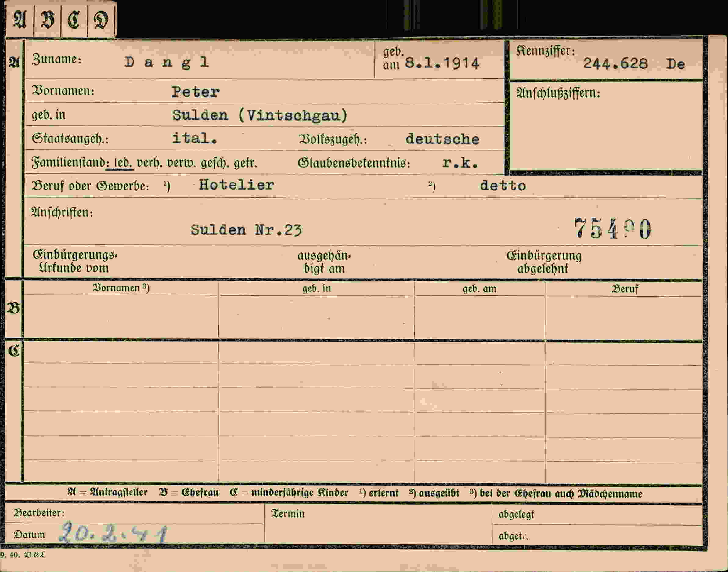This screenshot has width=728, height=572.
Task: Click the 'geb. am' column header
Action: pos(479,289)
